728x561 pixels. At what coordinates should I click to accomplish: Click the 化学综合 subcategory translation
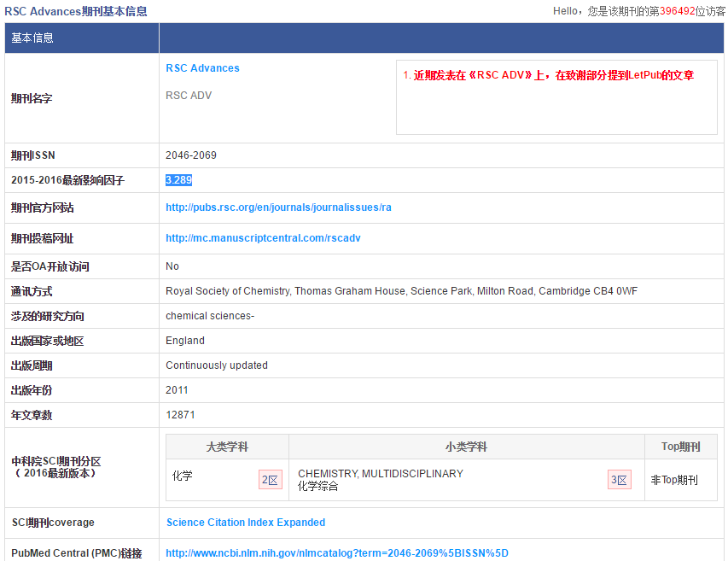click(318, 486)
